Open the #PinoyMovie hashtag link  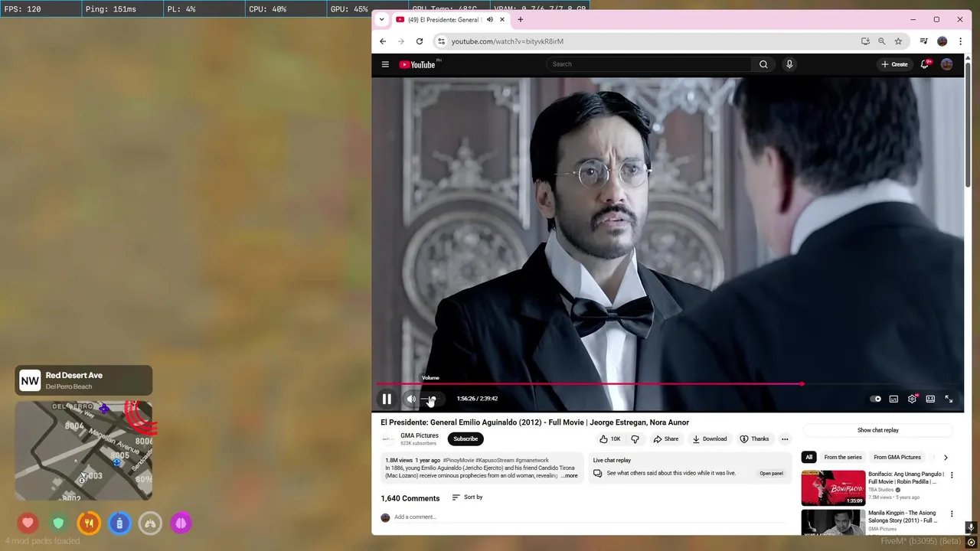[x=459, y=461]
